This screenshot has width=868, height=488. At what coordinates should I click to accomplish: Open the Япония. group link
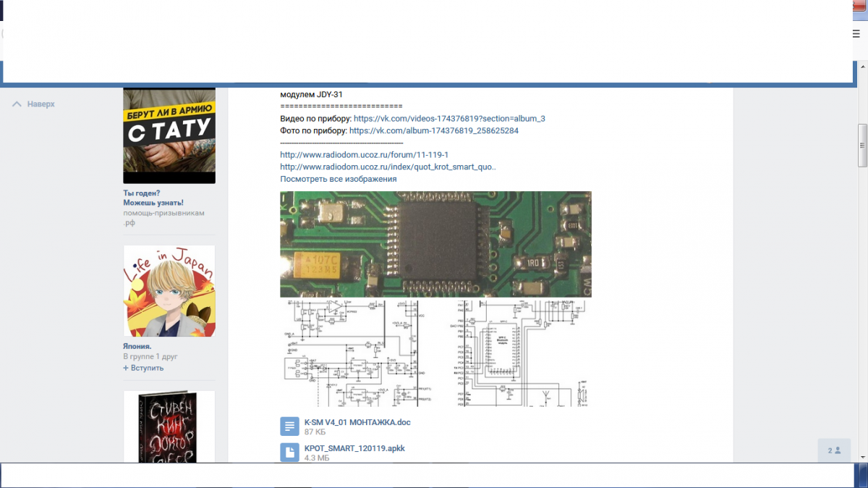point(137,346)
